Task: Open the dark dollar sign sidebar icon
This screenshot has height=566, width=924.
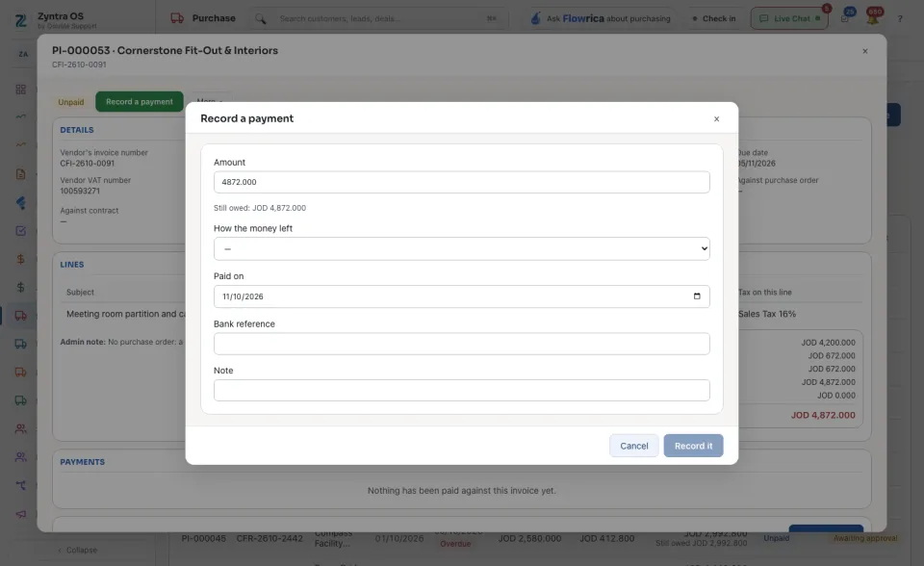Action: click(20, 287)
